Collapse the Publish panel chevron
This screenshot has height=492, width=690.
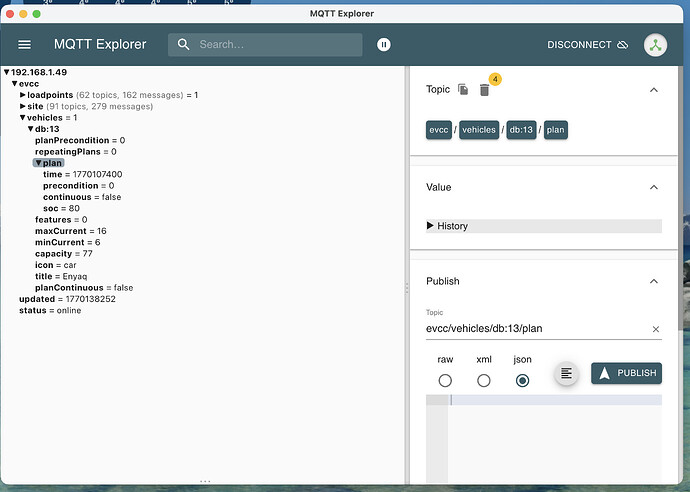point(654,282)
